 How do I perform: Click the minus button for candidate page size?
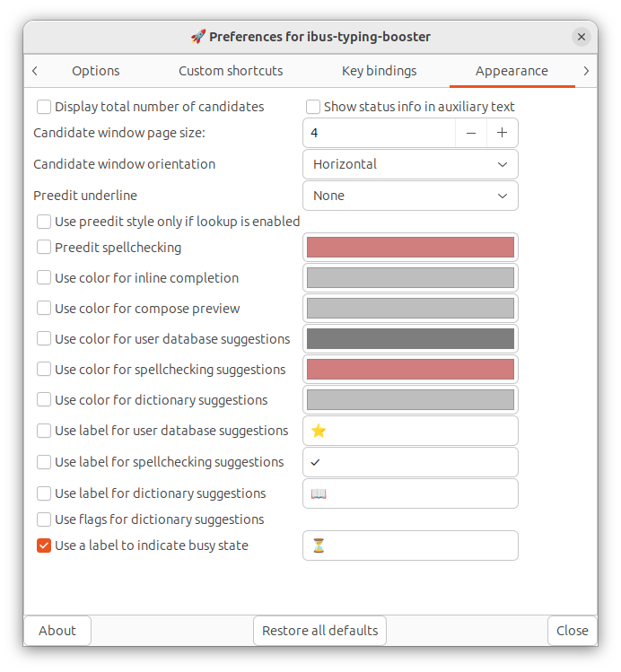pos(471,133)
